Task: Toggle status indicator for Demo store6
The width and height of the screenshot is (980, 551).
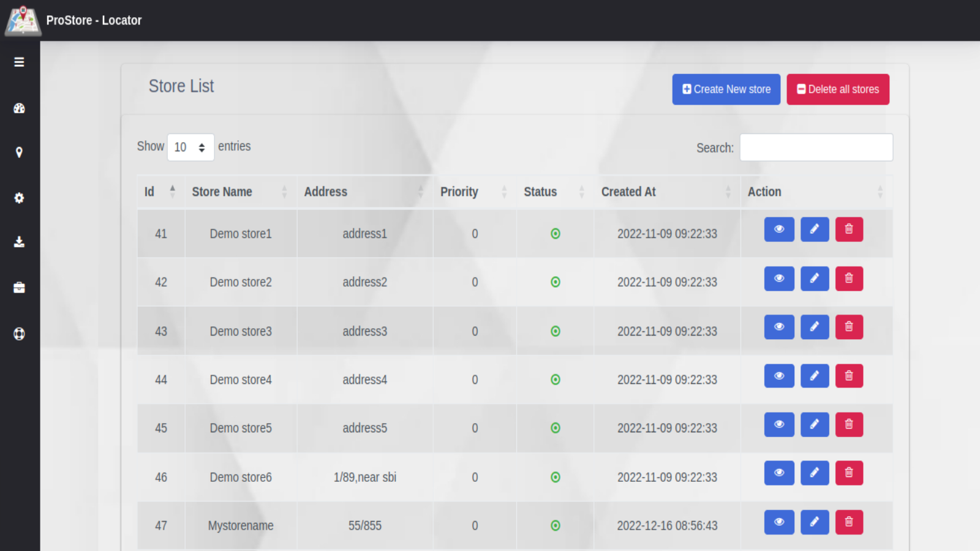Action: 556,477
